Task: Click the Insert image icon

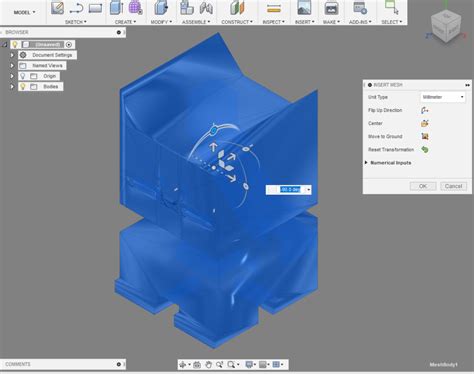Action: (304, 8)
